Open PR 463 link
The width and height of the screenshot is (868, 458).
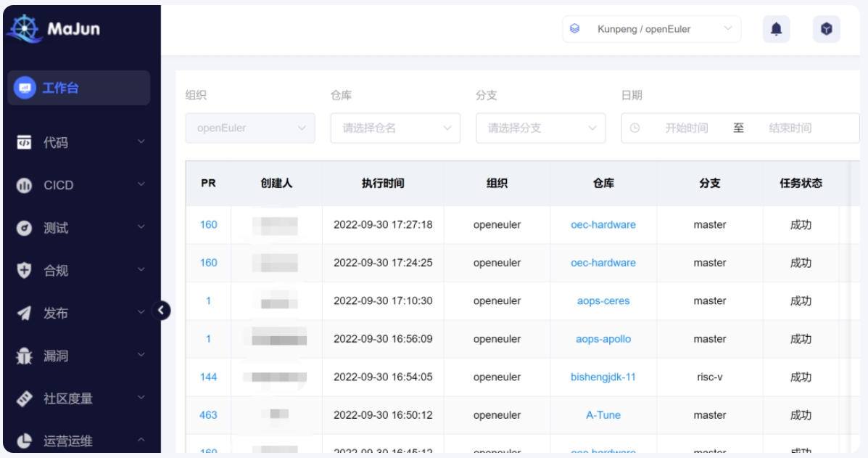coord(208,415)
